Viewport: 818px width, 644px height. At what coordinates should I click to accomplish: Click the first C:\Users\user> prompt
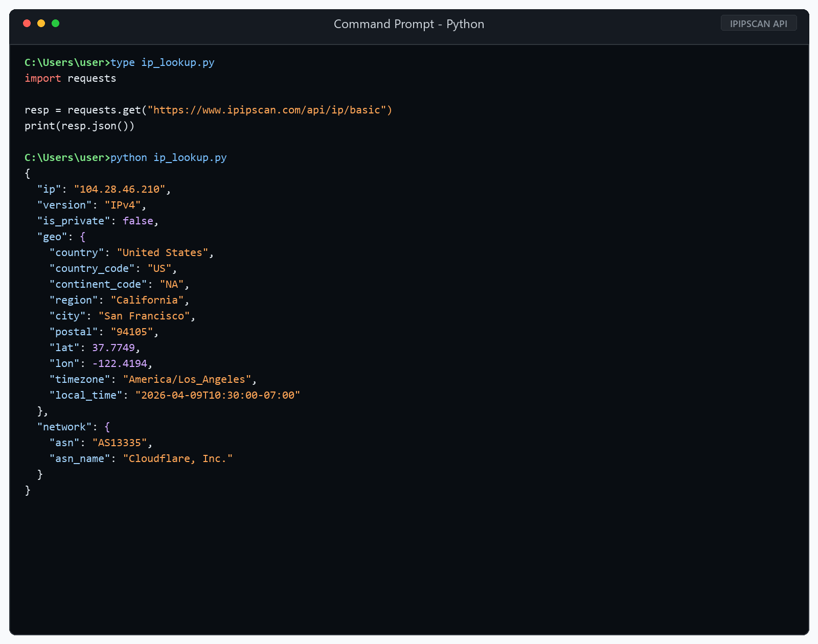coord(67,62)
